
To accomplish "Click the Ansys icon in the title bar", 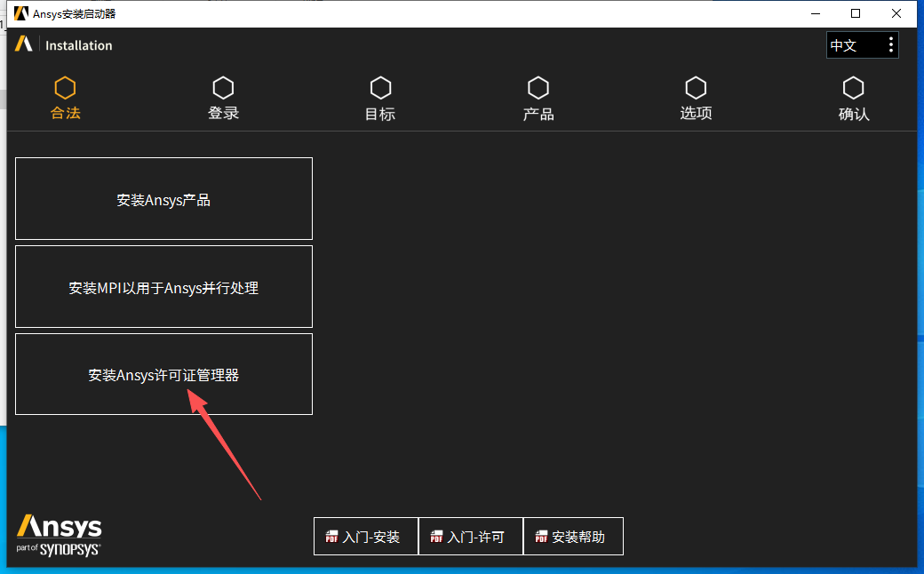I will tap(20, 13).
